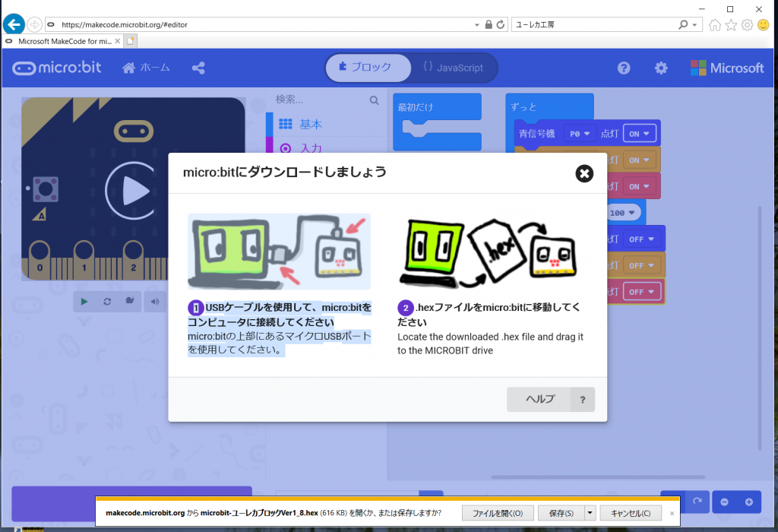Viewport: 778px width, 532px height.
Task: Click the toolbox 検索 search field
Action: pyautogui.click(x=321, y=100)
